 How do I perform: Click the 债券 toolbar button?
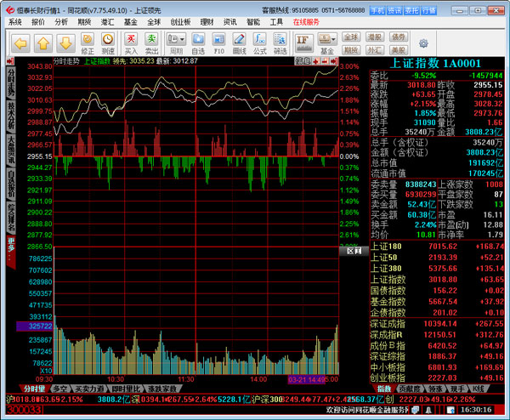click(399, 37)
